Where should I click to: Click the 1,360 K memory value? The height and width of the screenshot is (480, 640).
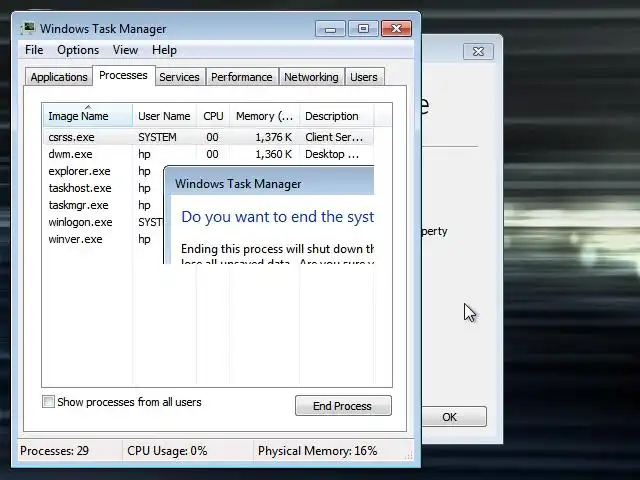pos(273,154)
